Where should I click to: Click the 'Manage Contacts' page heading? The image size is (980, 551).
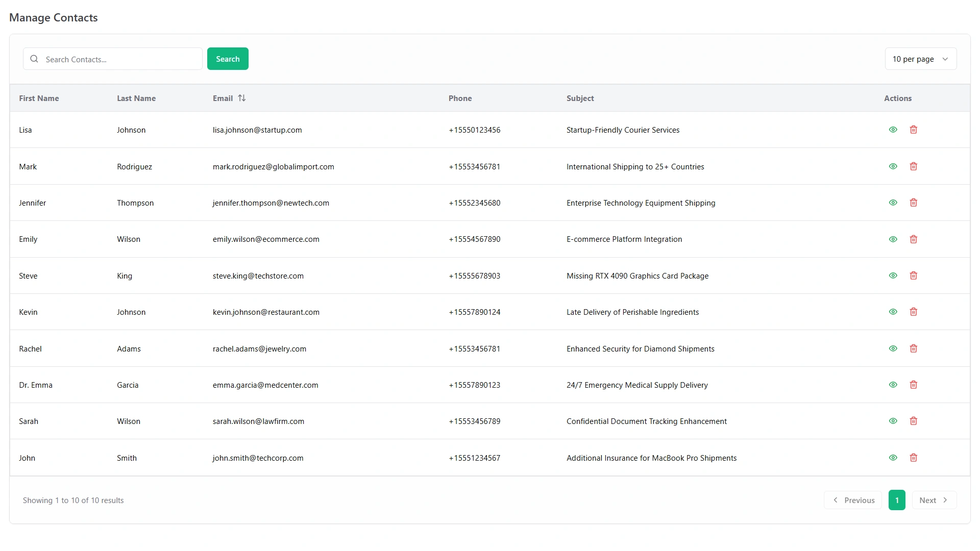click(53, 17)
